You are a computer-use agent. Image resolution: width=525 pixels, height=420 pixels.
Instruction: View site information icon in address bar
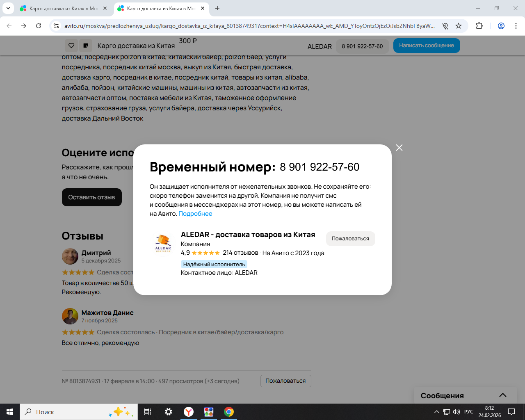pyautogui.click(x=57, y=26)
